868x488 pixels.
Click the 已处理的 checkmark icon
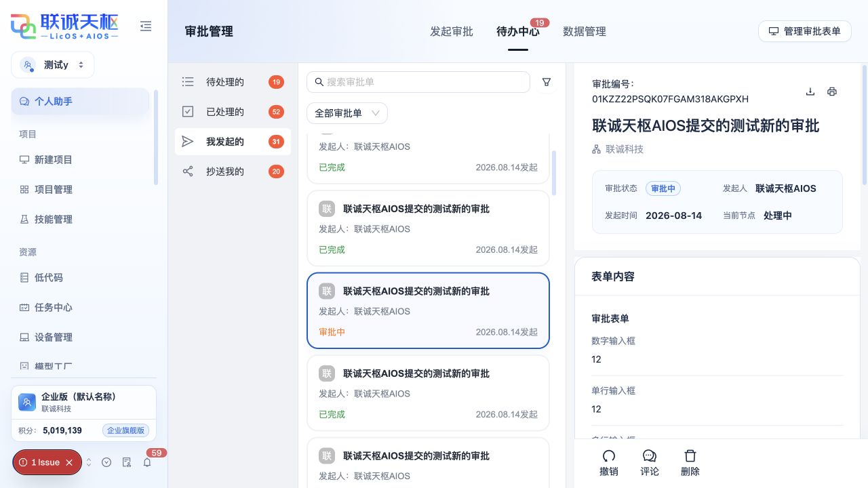pos(188,112)
